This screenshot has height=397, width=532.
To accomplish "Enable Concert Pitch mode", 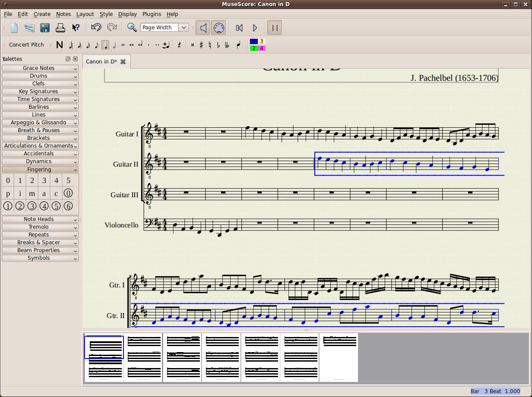I will coord(26,44).
